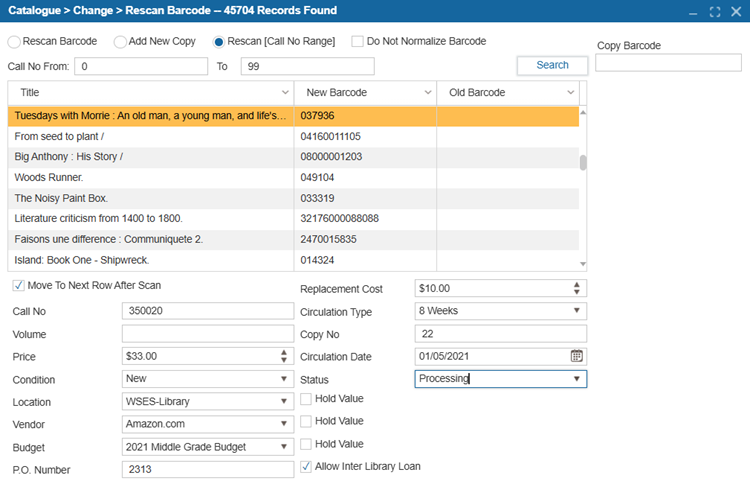This screenshot has width=750, height=484.
Task: Decrease the Price value
Action: [284, 359]
